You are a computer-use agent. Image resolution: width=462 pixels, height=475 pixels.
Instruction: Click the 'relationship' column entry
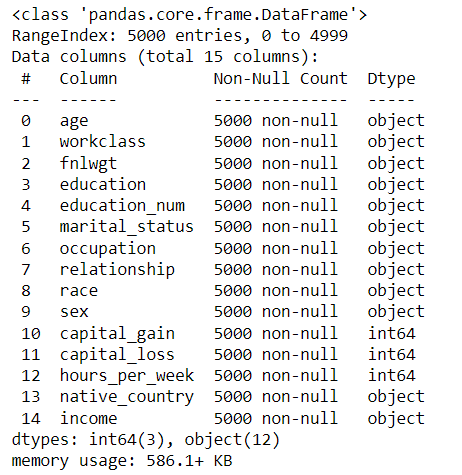[x=117, y=270]
